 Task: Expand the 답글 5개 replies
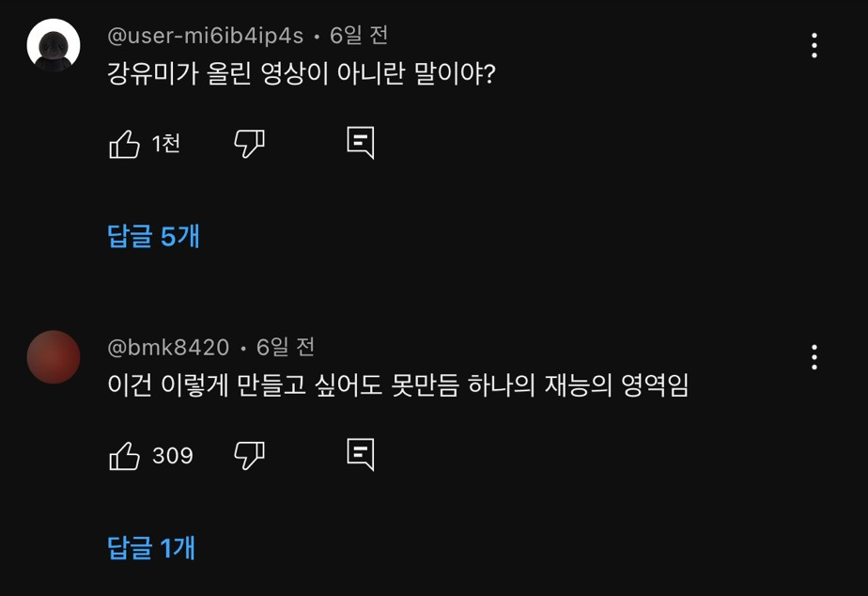click(154, 236)
